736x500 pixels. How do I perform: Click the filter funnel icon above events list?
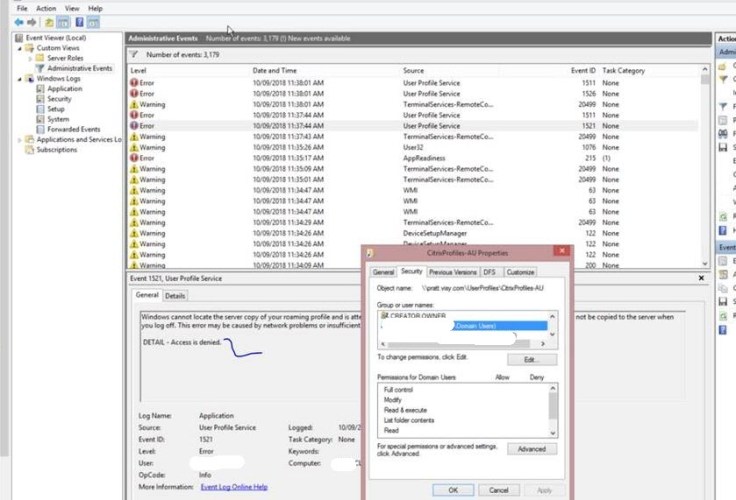pyautogui.click(x=134, y=55)
